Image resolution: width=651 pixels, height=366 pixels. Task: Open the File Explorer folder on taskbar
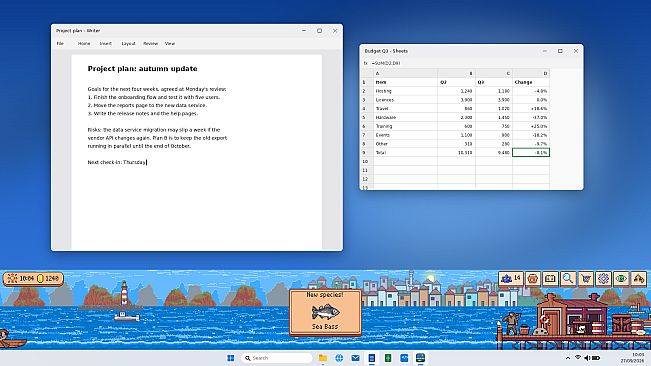click(323, 358)
